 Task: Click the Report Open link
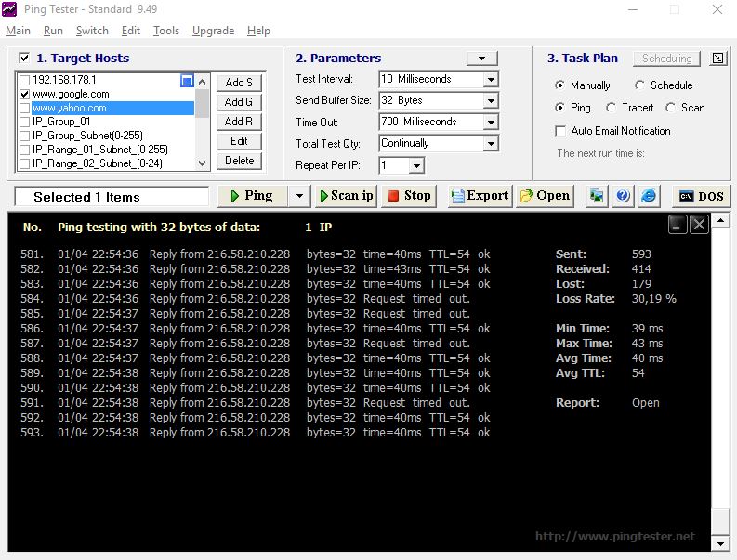click(x=645, y=403)
